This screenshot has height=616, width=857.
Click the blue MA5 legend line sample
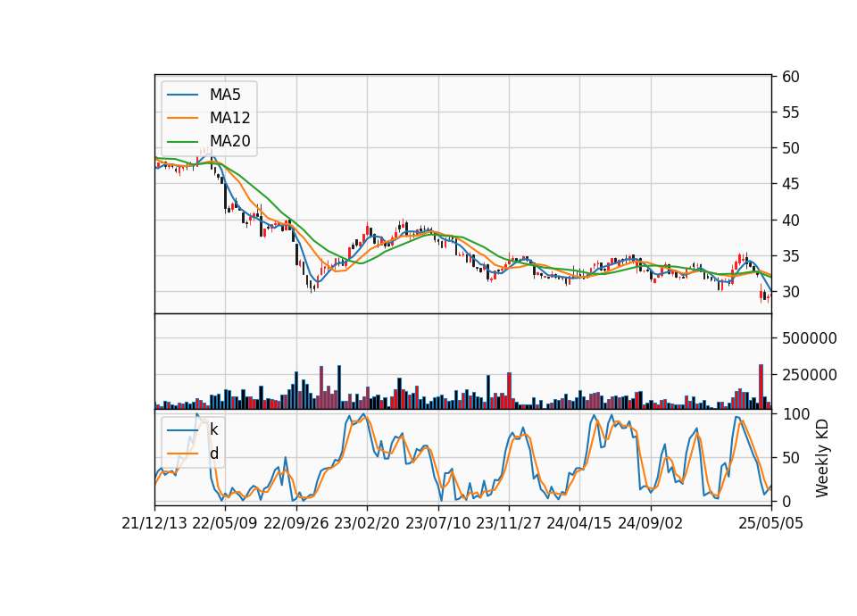coord(182,95)
